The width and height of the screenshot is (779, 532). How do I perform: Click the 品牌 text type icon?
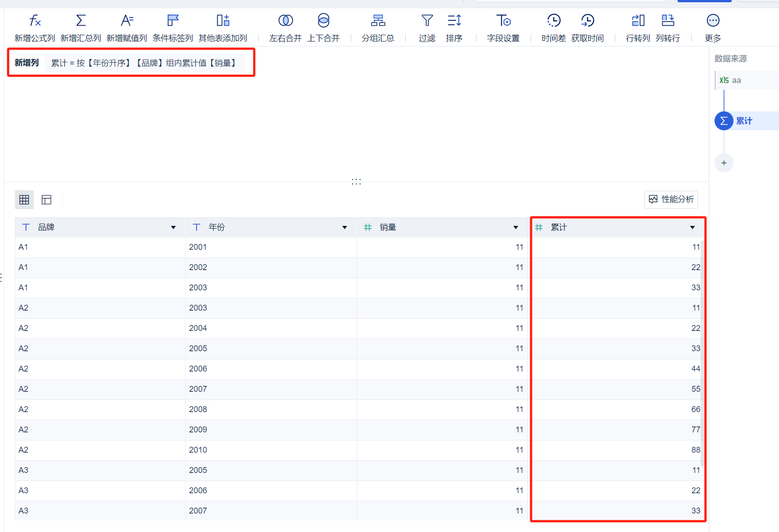click(26, 227)
